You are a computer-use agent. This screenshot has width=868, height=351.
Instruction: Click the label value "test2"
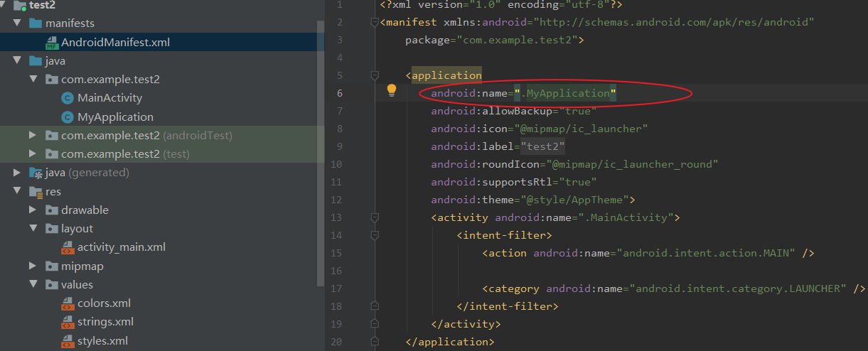(542, 146)
